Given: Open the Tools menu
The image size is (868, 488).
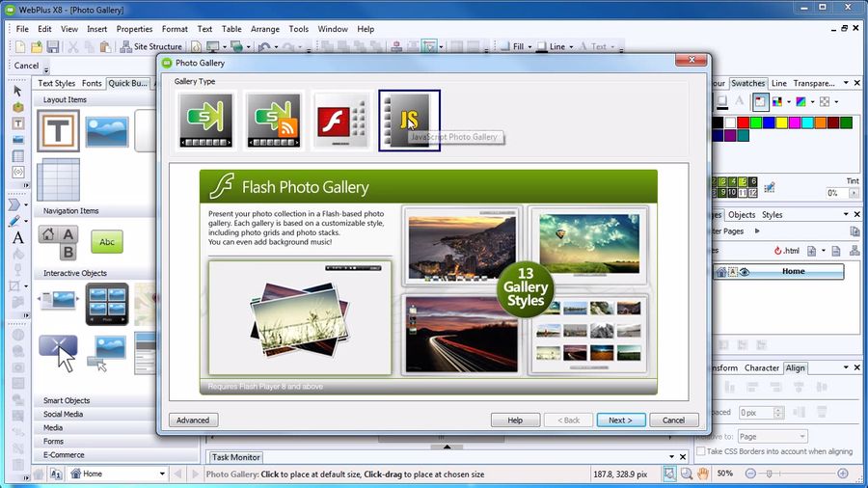Looking at the screenshot, I should [298, 29].
